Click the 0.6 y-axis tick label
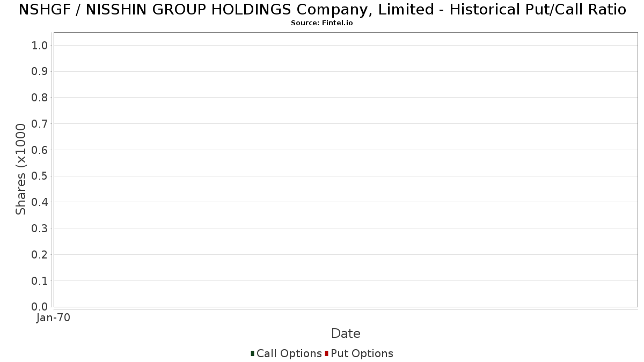This screenshot has width=644, height=362. 40,150
